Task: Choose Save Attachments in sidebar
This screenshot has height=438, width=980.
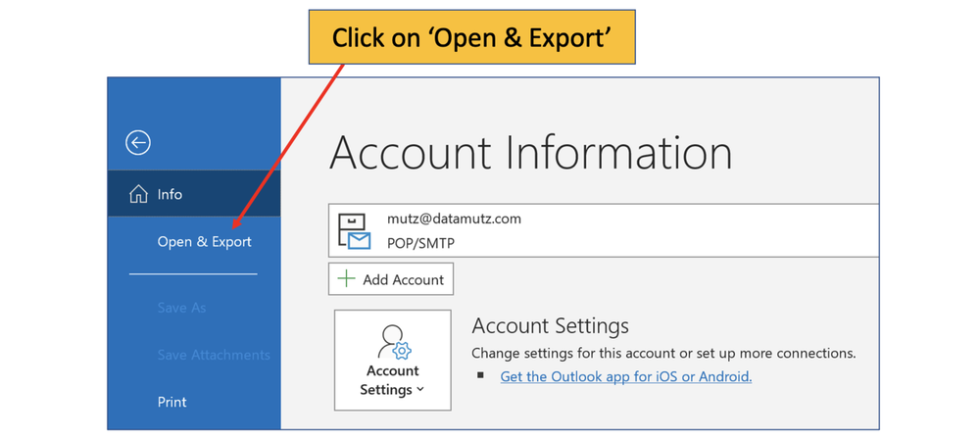Action: 214,355
